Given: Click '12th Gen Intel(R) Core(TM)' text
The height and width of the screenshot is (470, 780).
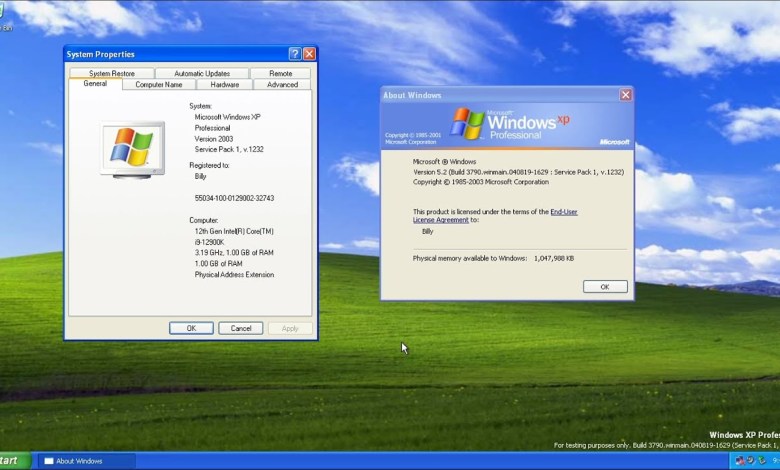Looking at the screenshot, I should point(234,231).
